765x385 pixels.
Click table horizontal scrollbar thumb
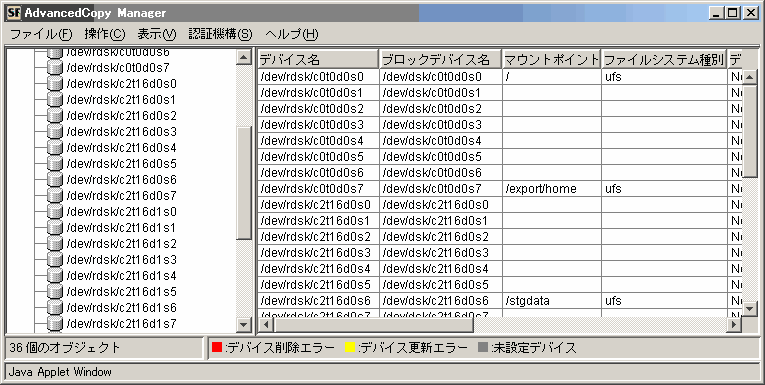coord(374,324)
